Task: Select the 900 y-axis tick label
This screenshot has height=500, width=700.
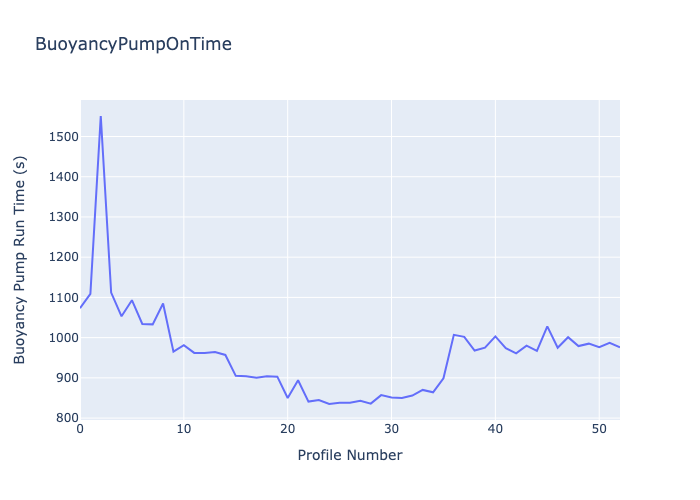Action: tap(67, 378)
